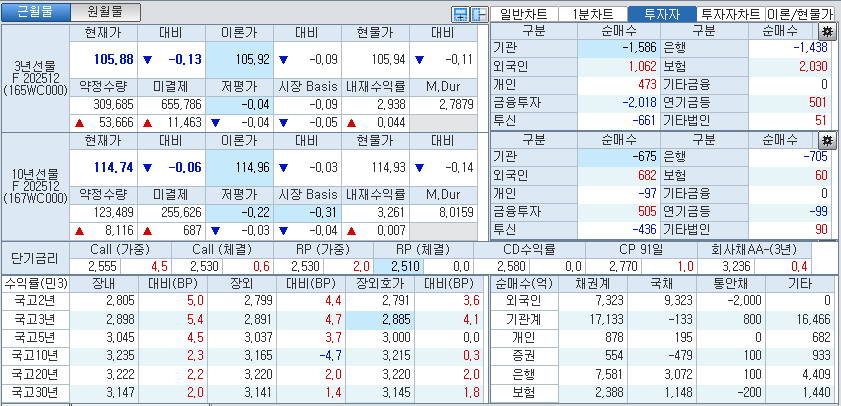Select the 국고20년 row label
The image size is (841, 406).
tap(35, 374)
